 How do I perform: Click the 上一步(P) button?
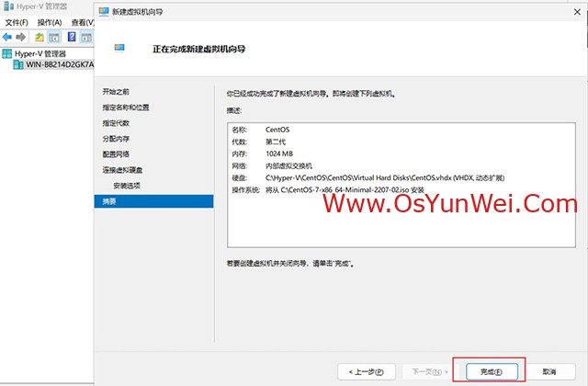(367, 371)
